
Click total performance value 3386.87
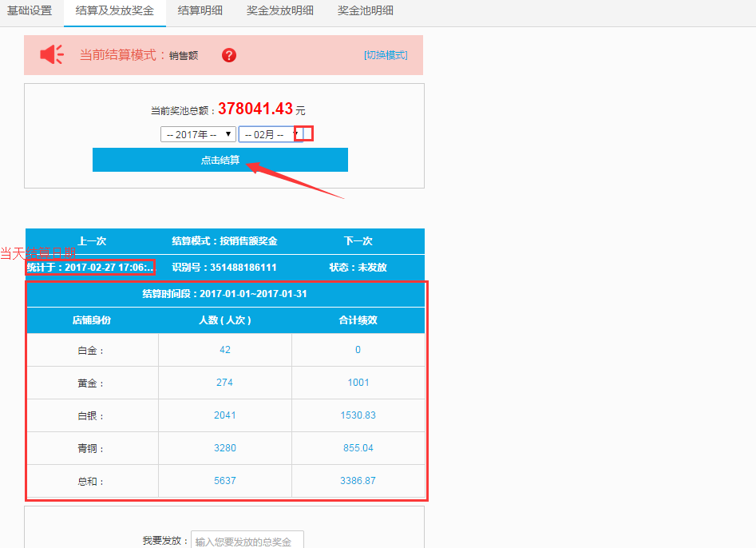click(358, 481)
